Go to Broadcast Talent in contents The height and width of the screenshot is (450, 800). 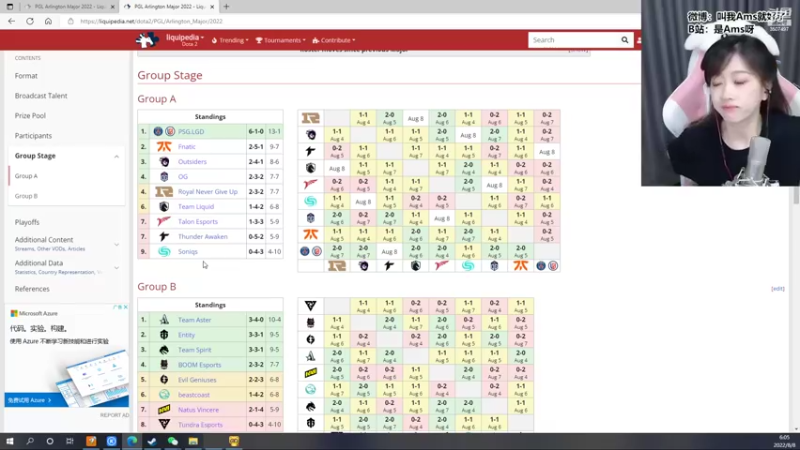(41, 96)
